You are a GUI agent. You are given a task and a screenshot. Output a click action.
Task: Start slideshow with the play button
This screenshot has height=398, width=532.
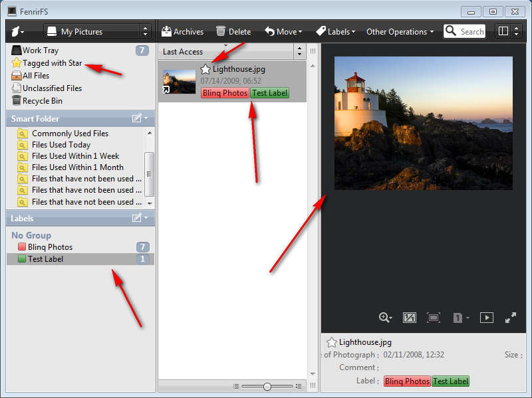pos(487,318)
